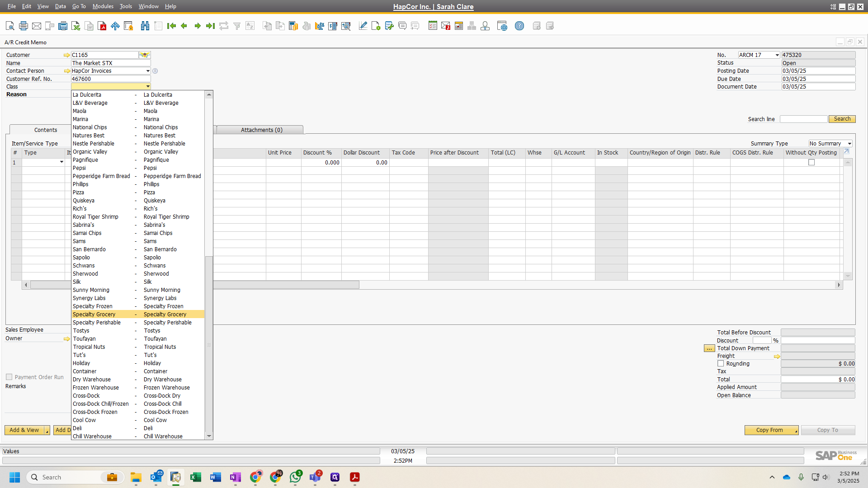Click the Lock Screen icon
Image resolution: width=868 pixels, height=488 pixels.
click(128, 26)
